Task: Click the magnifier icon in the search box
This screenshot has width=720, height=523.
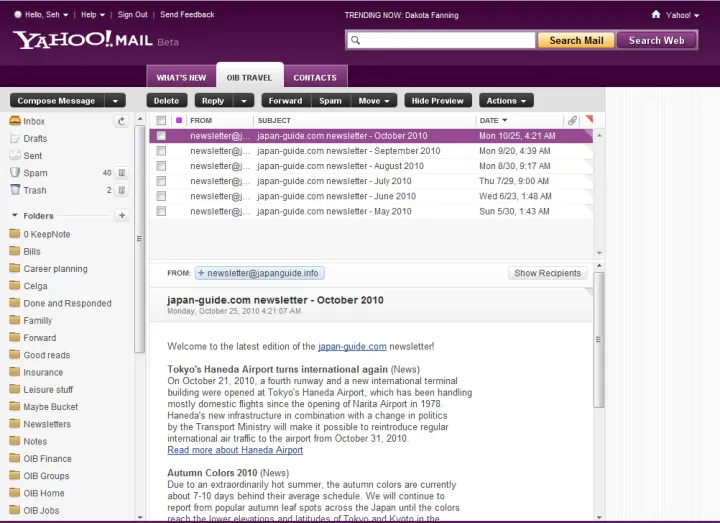Action: 356,41
